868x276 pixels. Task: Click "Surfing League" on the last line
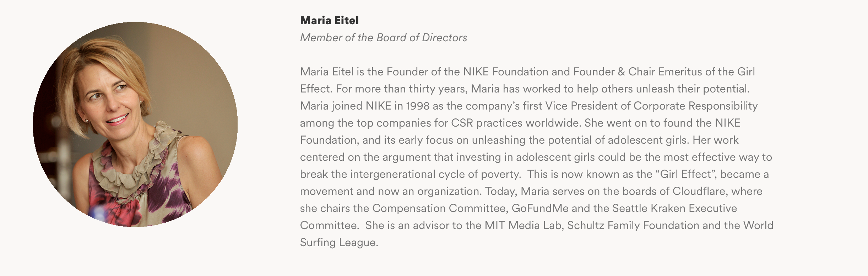[338, 242]
